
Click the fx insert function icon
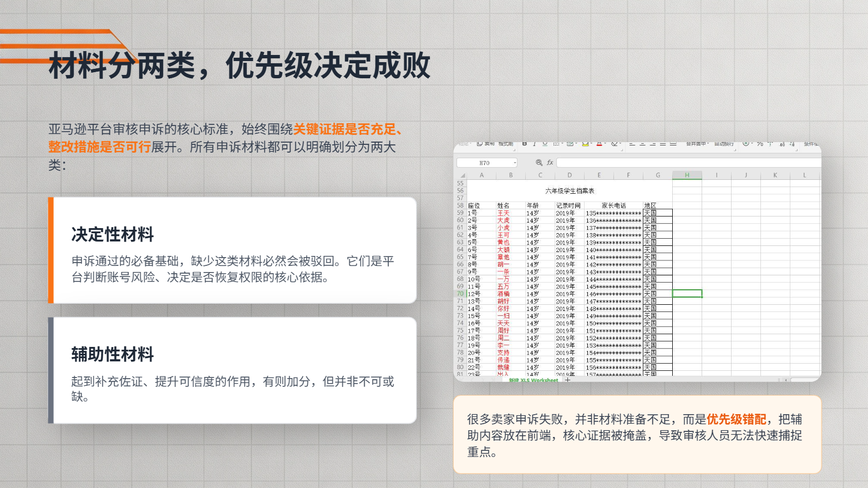point(550,163)
